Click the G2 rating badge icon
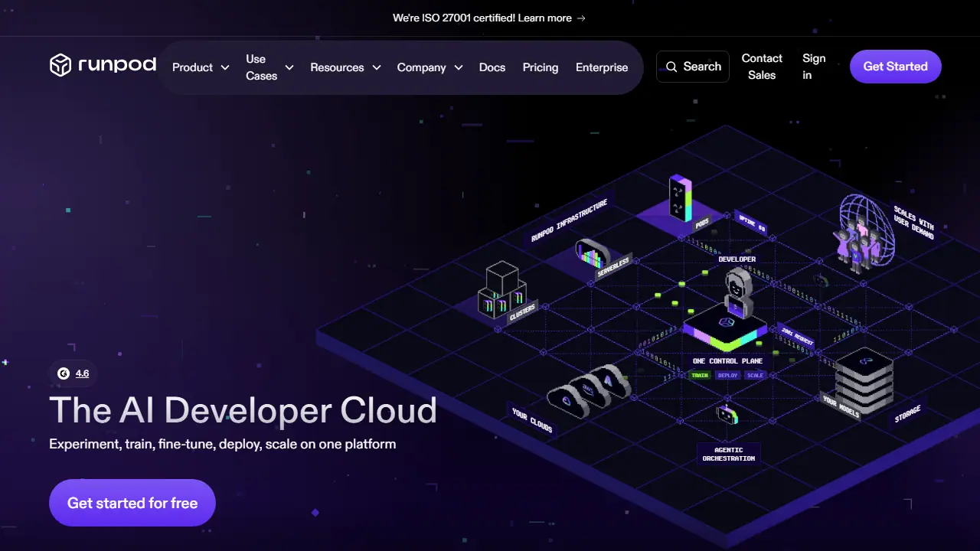This screenshot has height=551, width=980. tap(64, 373)
